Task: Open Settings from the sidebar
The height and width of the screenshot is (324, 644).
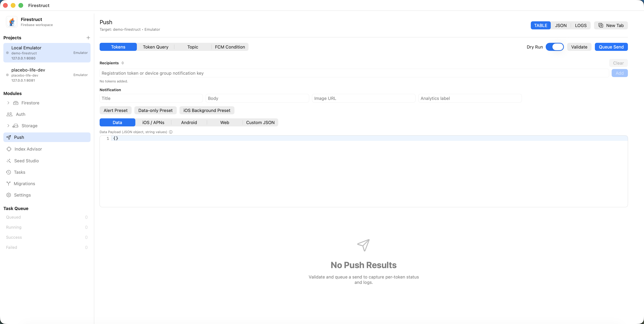Action: 22,195
